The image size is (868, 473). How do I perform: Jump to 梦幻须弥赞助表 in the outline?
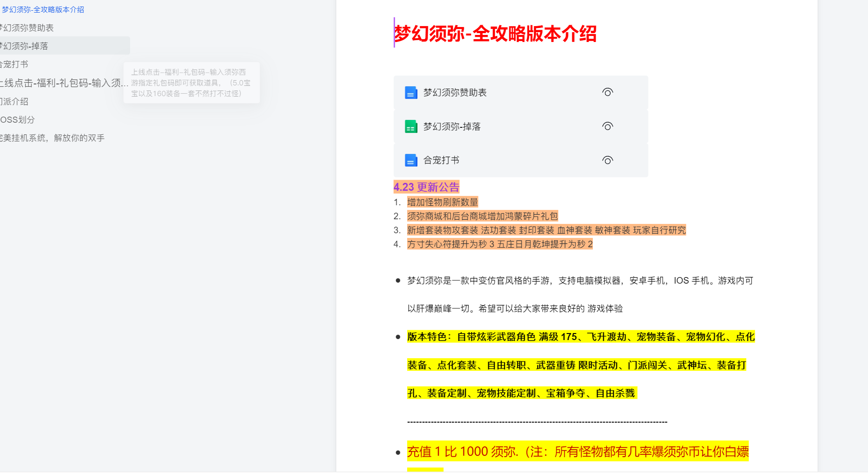[27, 28]
